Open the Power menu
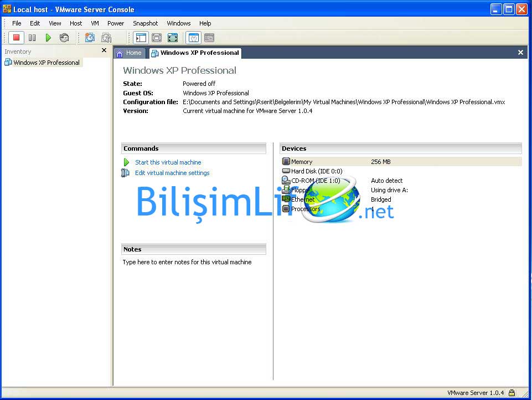532x400 pixels. (116, 23)
